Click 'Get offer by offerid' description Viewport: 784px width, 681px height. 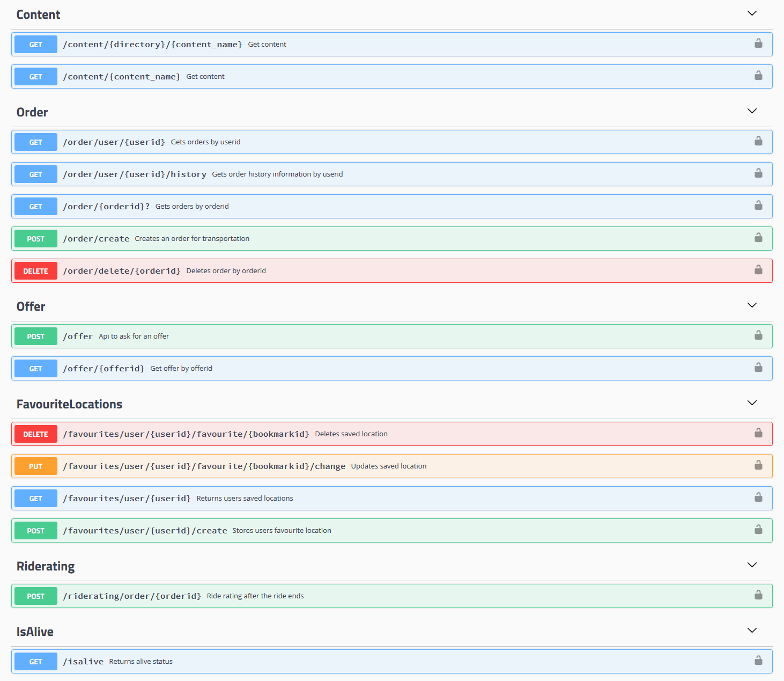[x=181, y=369]
